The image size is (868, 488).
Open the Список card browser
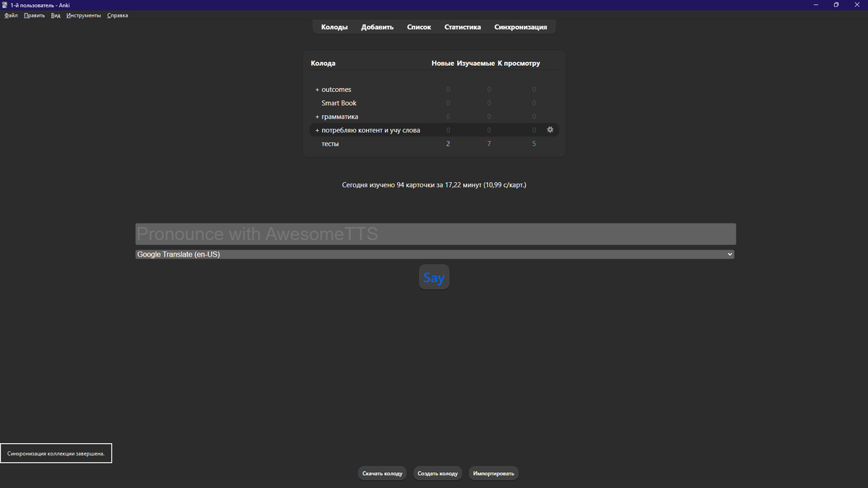[x=419, y=27]
